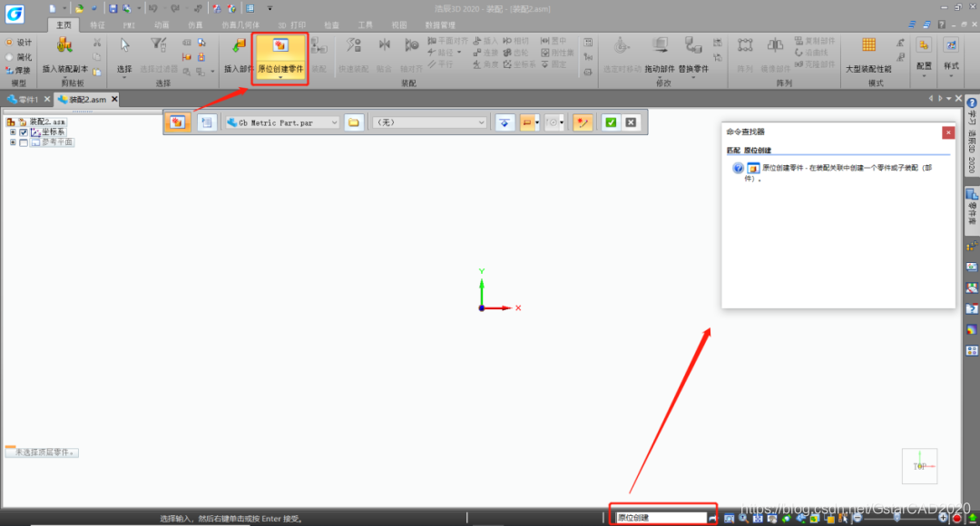Click search go icon beside finder field
Image resolution: width=980 pixels, height=526 pixels.
[712, 518]
